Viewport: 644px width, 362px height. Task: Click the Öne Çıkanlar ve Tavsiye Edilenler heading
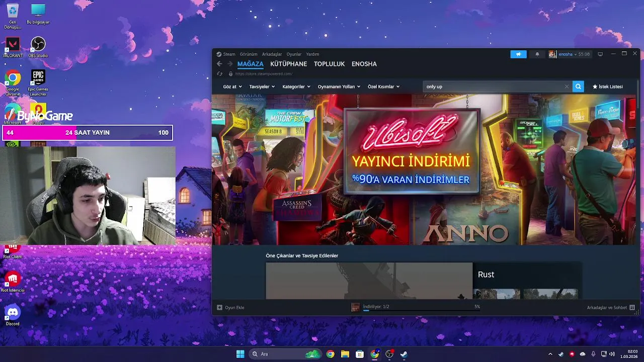pos(302,255)
